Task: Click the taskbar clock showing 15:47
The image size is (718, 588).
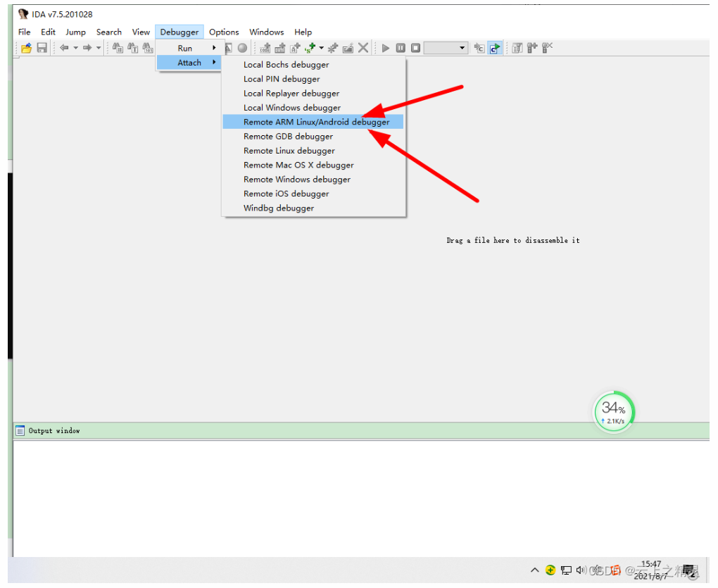Action: [x=650, y=570]
